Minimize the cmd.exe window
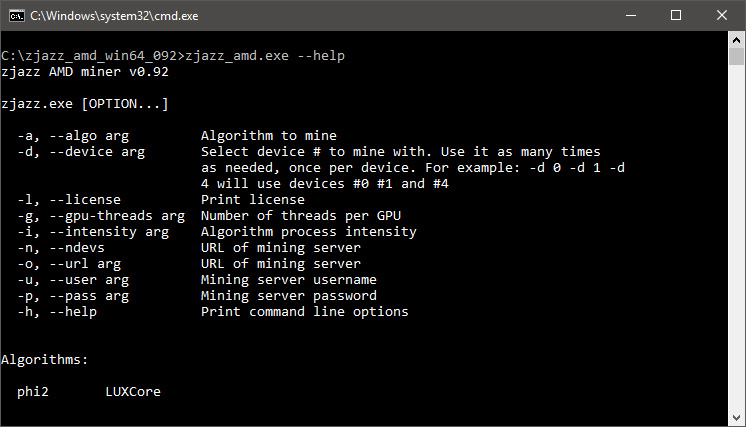The height and width of the screenshot is (427, 746). click(631, 16)
